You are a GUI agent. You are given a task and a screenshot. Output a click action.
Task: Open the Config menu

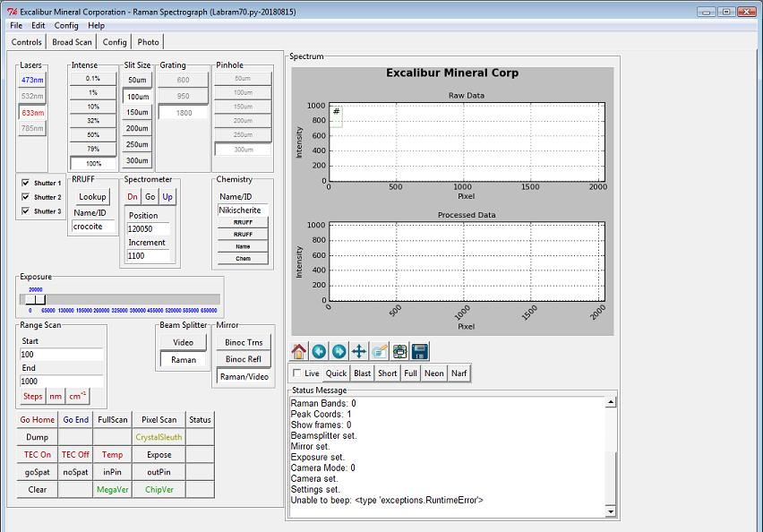(x=66, y=25)
